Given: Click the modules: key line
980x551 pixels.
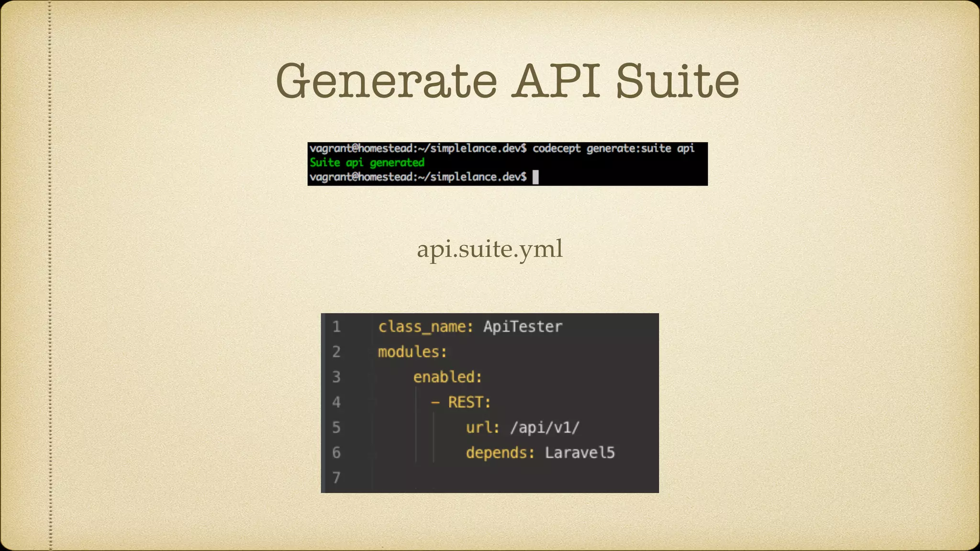Looking at the screenshot, I should (x=412, y=352).
